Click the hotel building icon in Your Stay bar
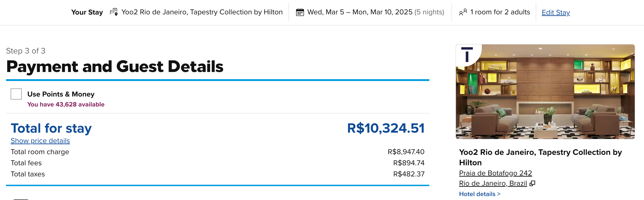The image size is (644, 200). point(114,12)
